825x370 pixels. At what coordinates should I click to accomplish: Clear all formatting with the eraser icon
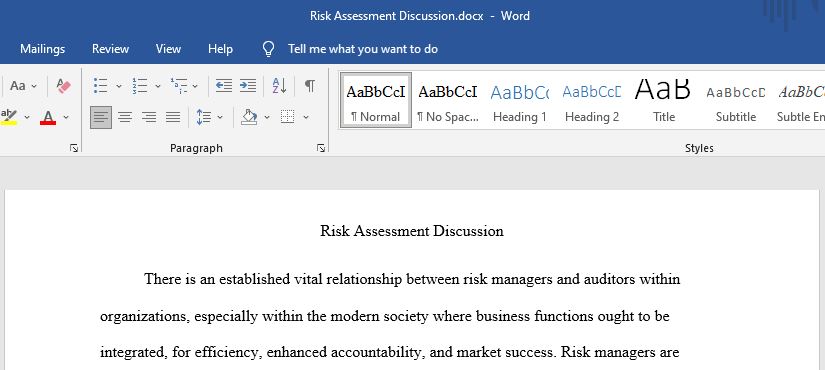64,85
